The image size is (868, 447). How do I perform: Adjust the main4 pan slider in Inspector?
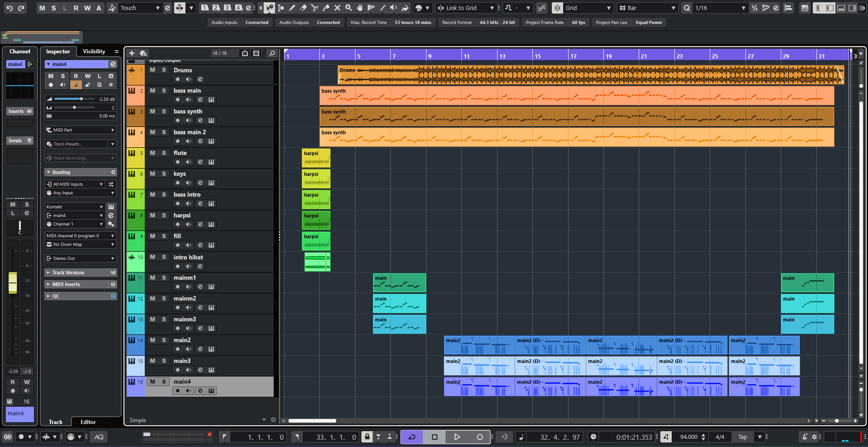(x=74, y=108)
